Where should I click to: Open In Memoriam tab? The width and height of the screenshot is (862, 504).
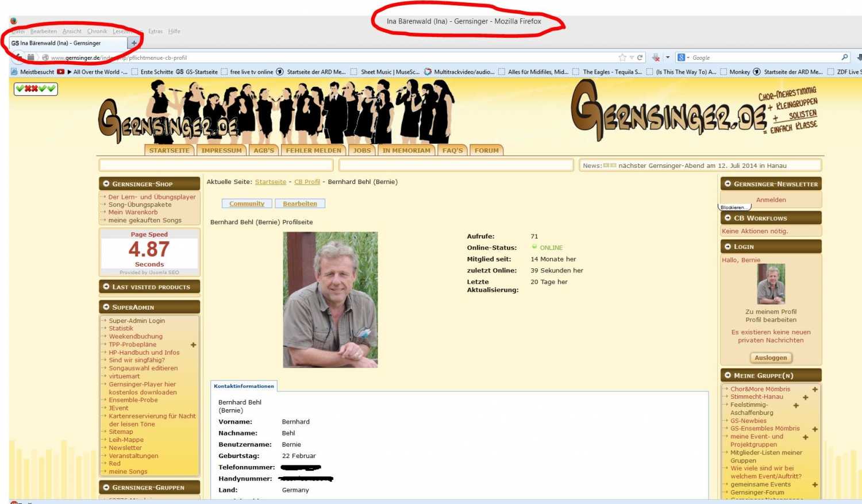406,150
